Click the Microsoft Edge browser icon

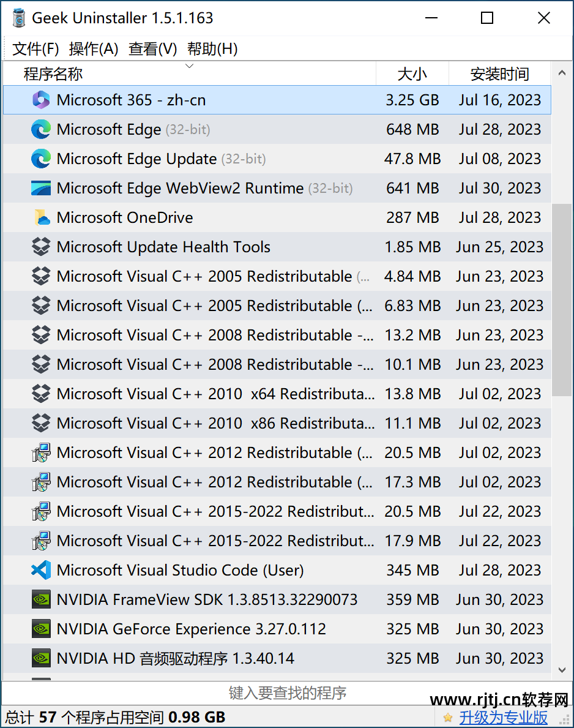[41, 129]
